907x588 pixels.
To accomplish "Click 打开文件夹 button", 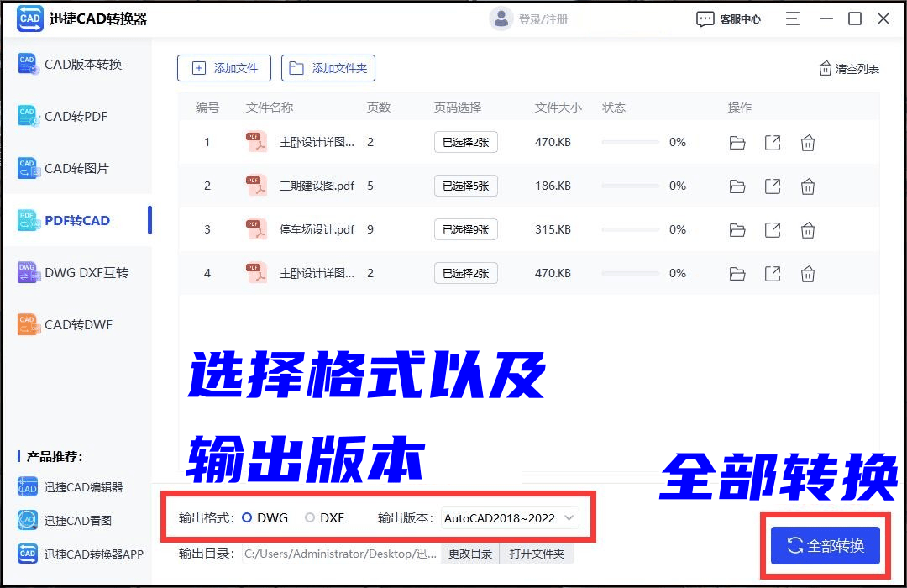I will click(x=537, y=554).
